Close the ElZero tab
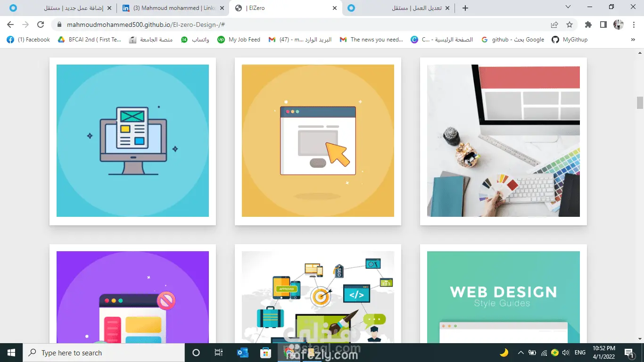 click(335, 8)
